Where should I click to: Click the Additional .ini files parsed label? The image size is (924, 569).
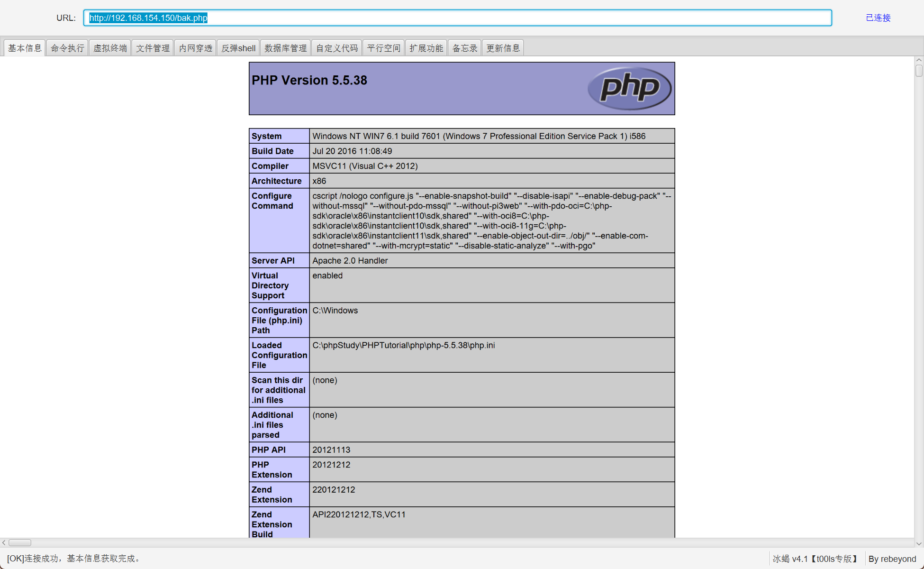point(272,425)
